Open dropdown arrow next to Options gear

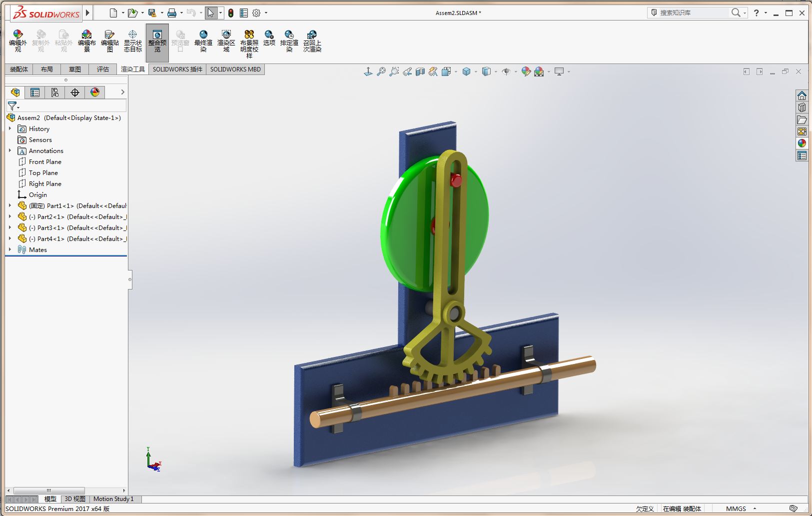[x=266, y=13]
